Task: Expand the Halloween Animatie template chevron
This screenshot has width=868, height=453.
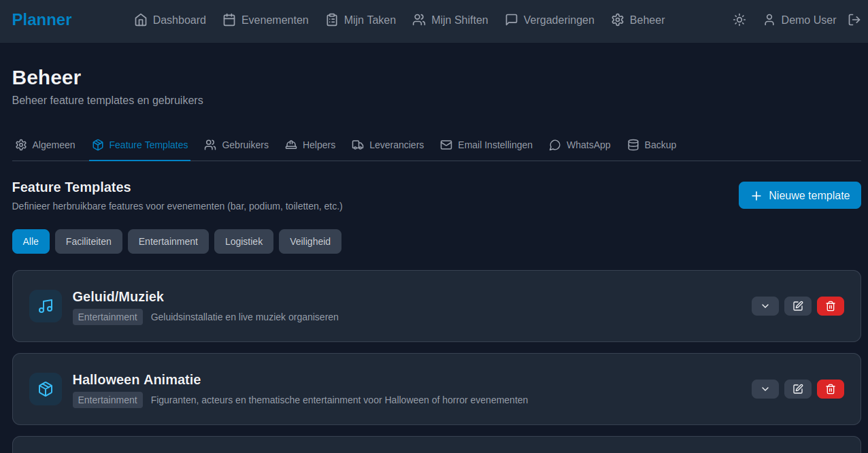Action: click(x=765, y=389)
